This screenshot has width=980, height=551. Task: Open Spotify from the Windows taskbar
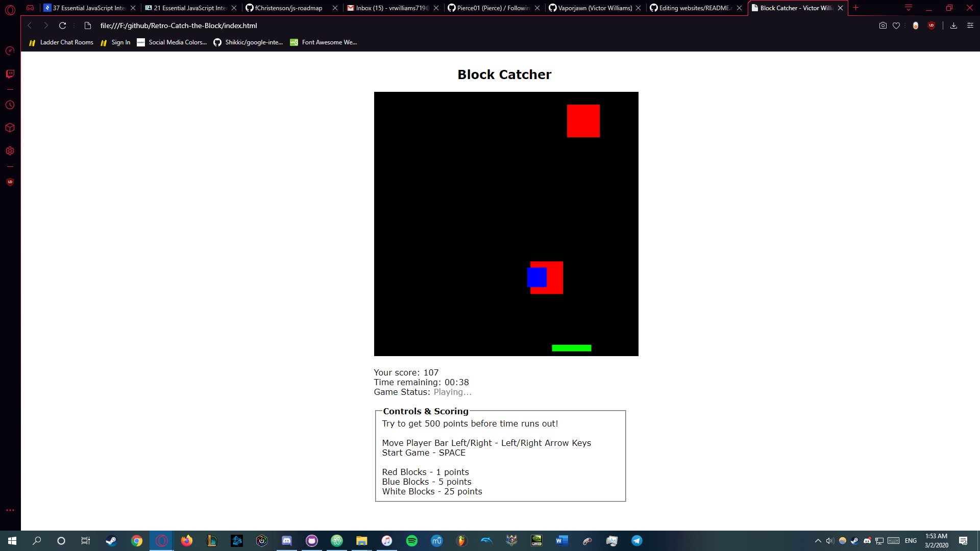coord(412,541)
